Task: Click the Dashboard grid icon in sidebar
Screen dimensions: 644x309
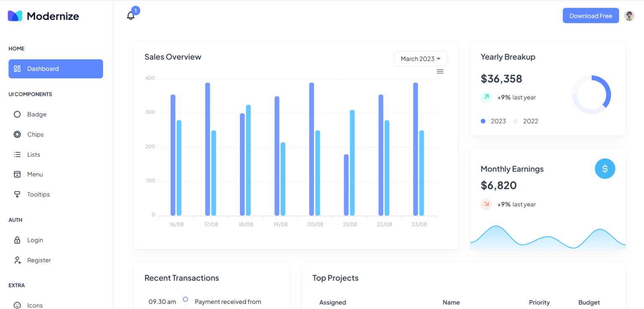Action: [17, 69]
